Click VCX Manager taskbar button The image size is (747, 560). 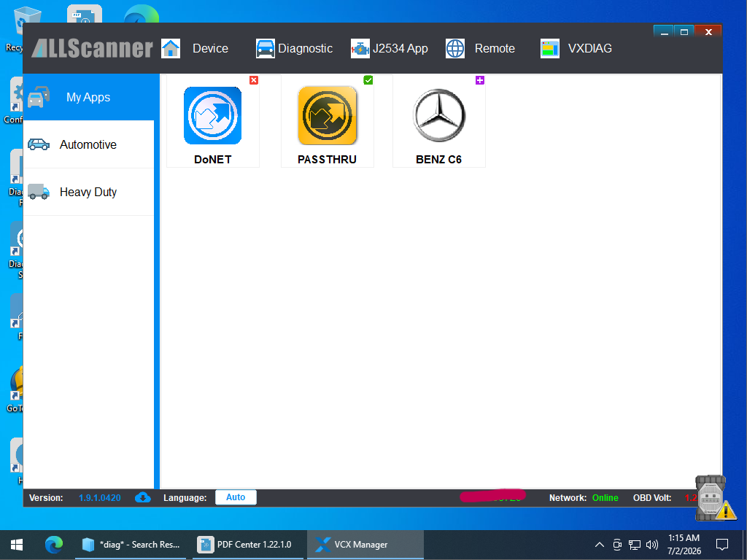coord(365,544)
